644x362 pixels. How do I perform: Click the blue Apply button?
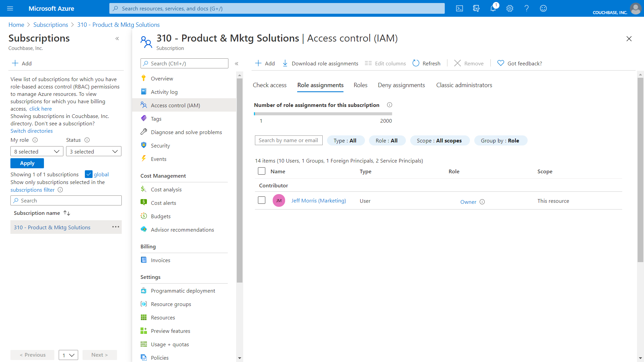point(27,163)
